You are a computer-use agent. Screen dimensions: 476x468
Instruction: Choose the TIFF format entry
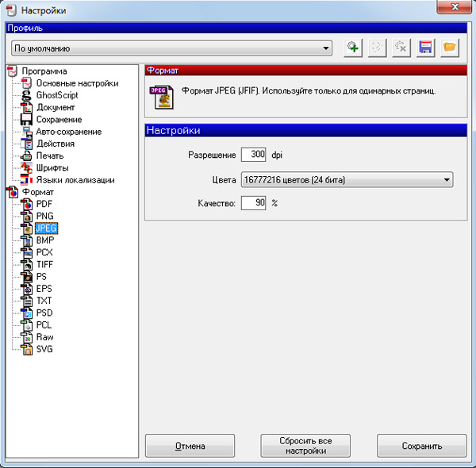pyautogui.click(x=44, y=264)
